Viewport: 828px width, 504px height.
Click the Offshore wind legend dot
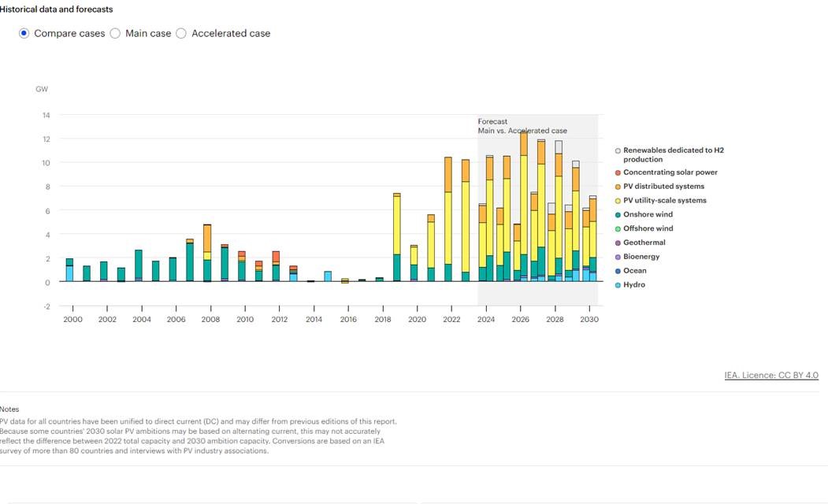pos(618,229)
